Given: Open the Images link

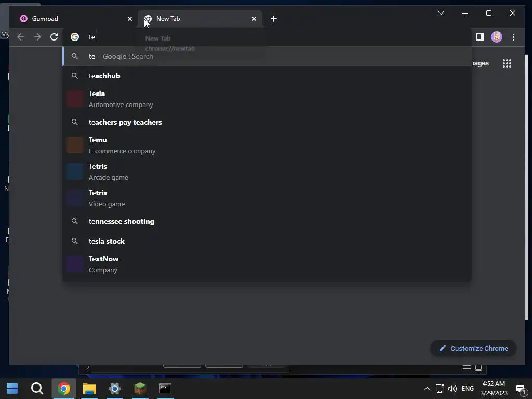Looking at the screenshot, I should pos(480,63).
